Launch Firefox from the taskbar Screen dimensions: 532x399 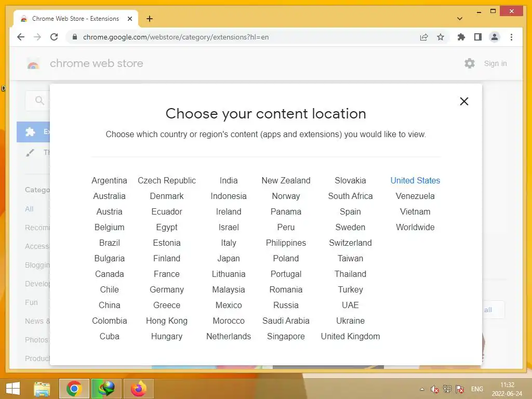click(138, 389)
